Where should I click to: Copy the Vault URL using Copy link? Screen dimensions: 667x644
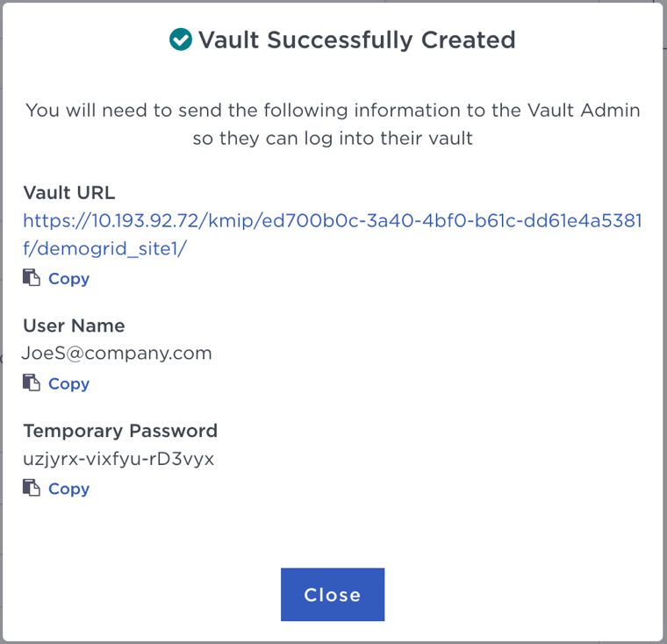click(68, 279)
